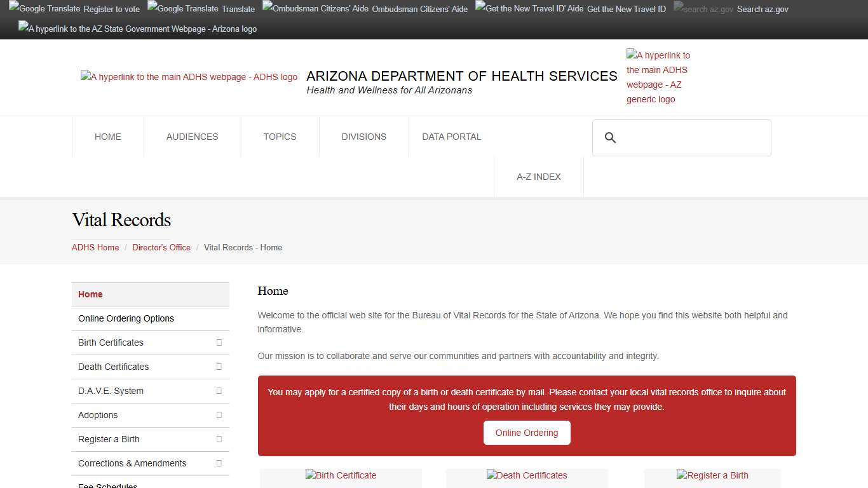Open the Birth Certificate image tile

pos(341,475)
